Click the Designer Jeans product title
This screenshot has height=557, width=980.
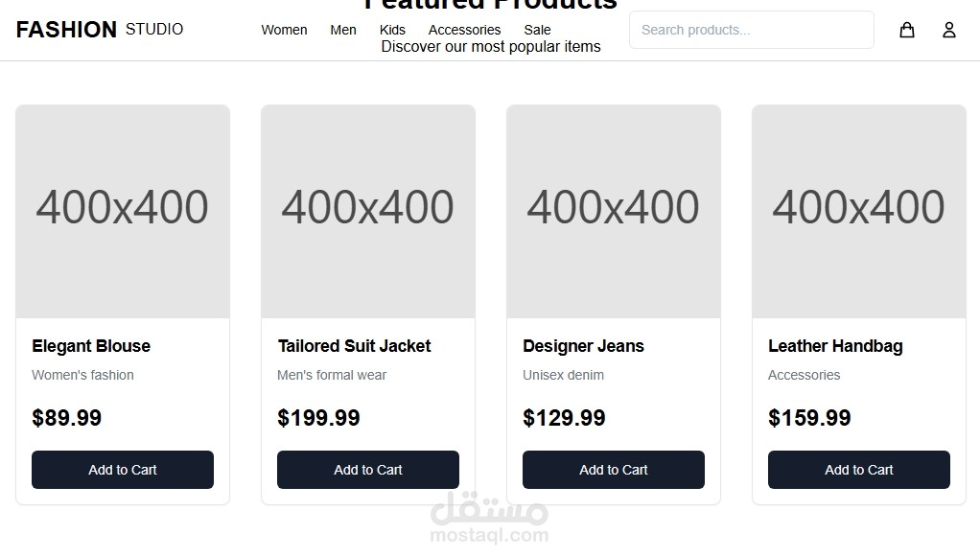(x=583, y=346)
